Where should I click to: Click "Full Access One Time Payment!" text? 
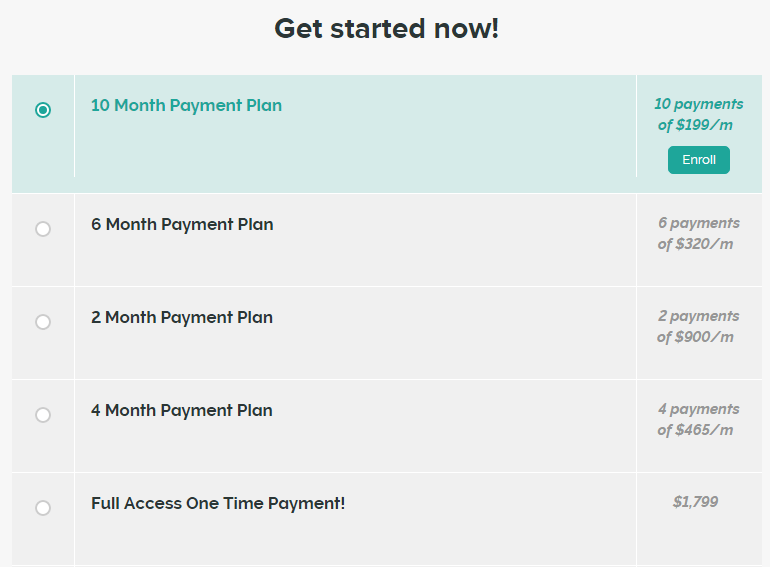coord(218,503)
